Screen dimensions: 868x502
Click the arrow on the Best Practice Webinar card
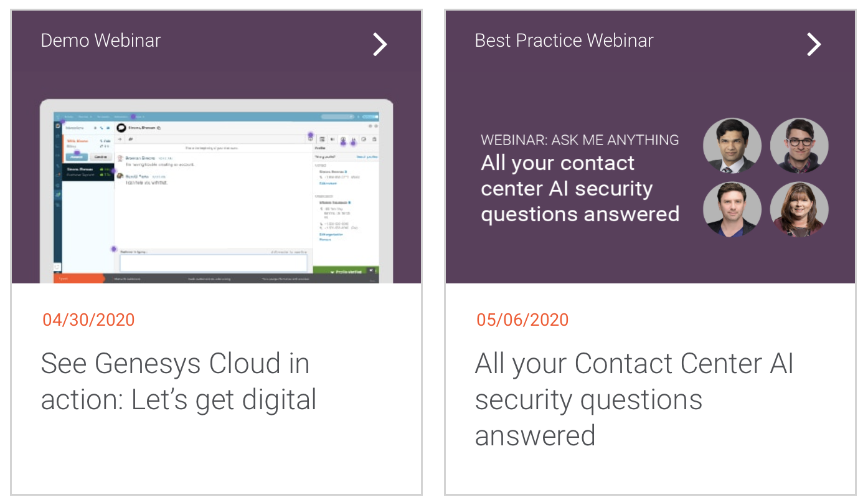pos(814,44)
